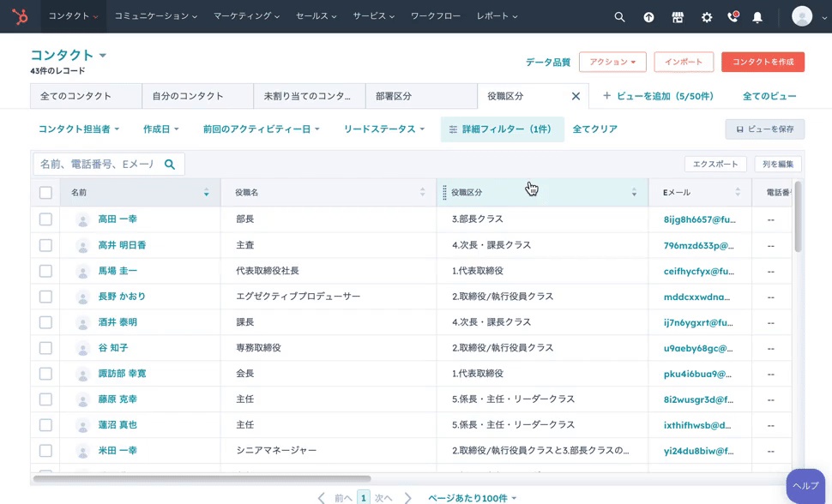832x504 pixels.
Task: Expand the コンタクト担当者 filter dropdown
Action: coord(78,129)
